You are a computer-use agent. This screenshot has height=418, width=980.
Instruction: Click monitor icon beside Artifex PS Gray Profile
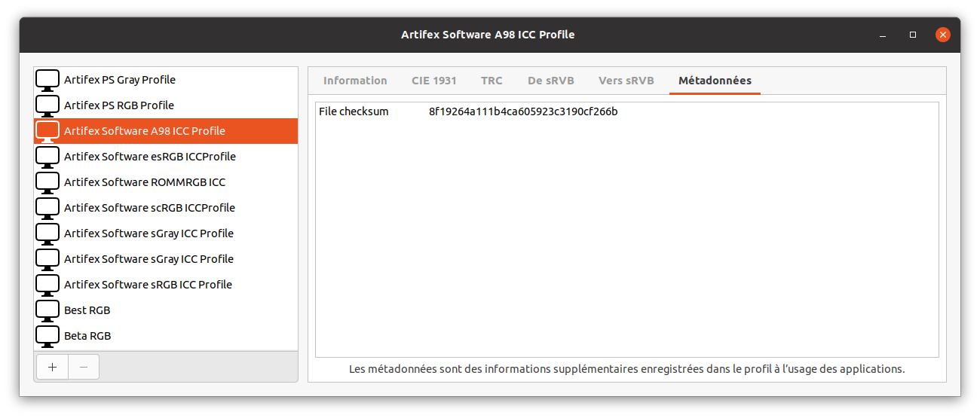(47, 80)
